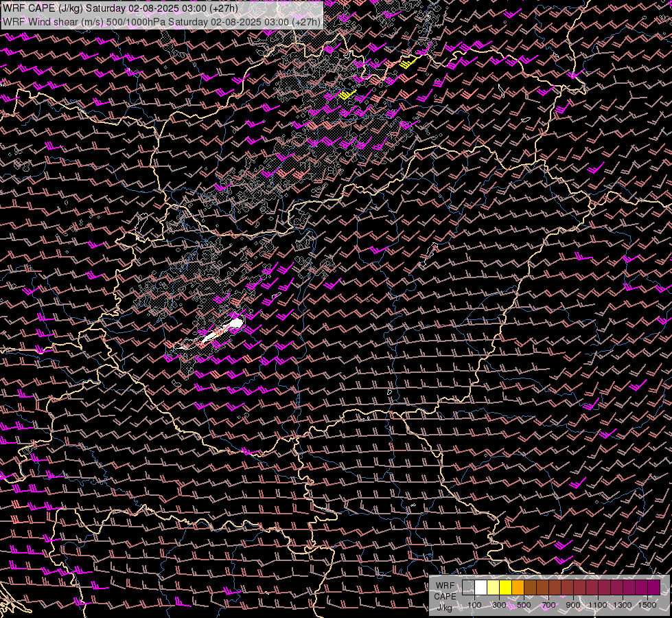Viewport: 672px width, 618px height.
Task: Click the final purple legend swatch after 1500
Action: click(653, 588)
